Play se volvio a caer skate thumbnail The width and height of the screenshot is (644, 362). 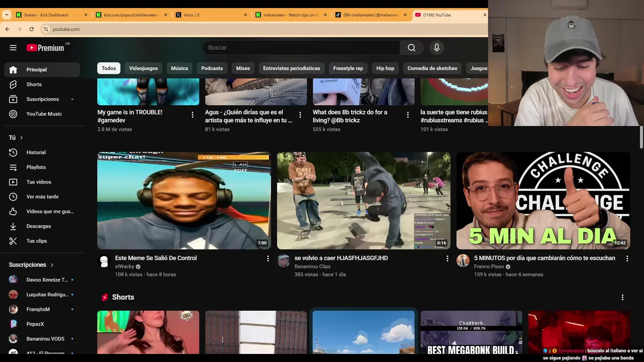click(364, 201)
